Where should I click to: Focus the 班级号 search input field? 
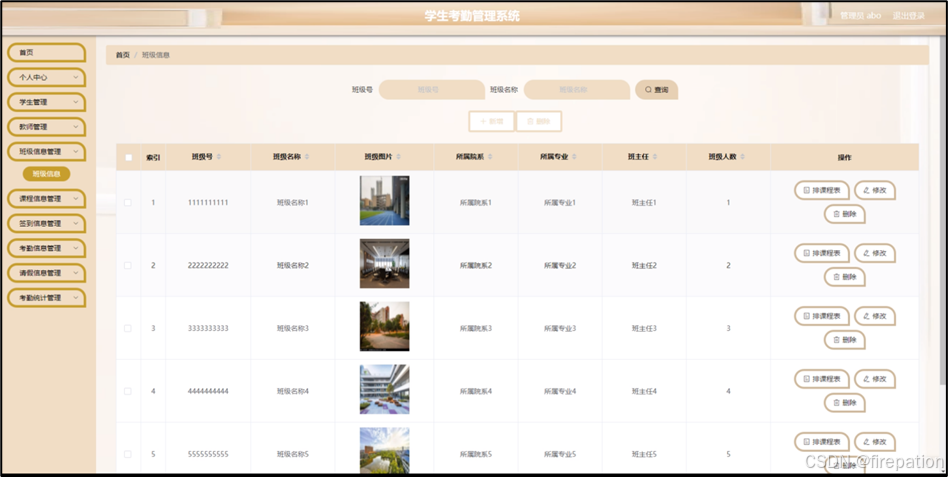coord(432,89)
